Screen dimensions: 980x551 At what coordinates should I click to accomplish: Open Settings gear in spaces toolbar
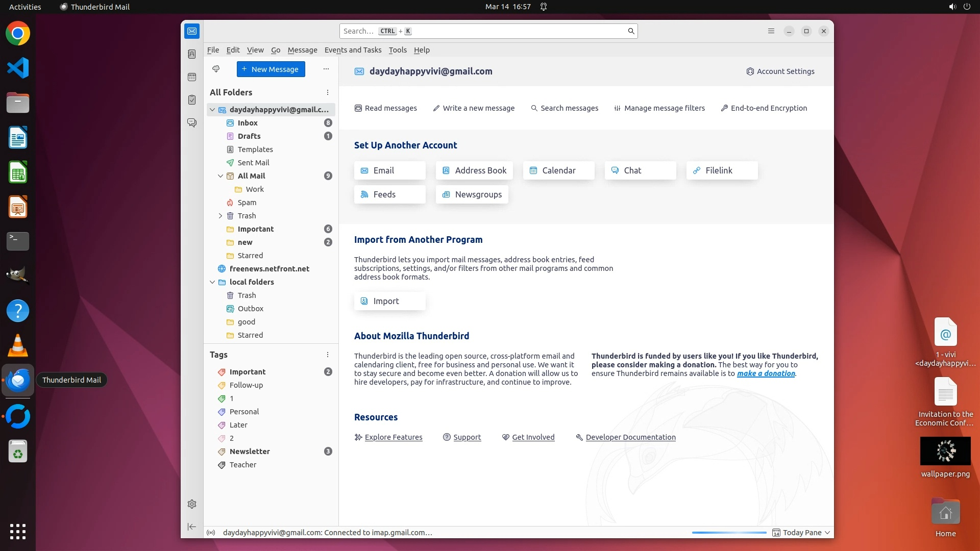pos(192,504)
